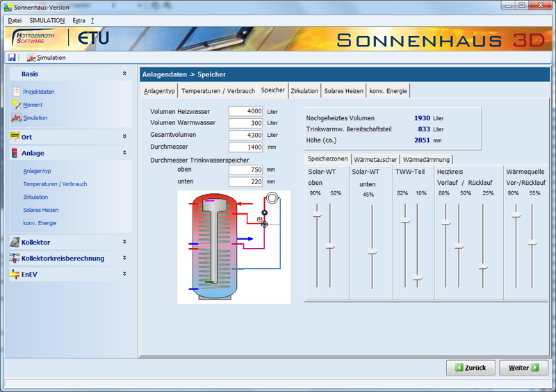Click the EnEV section icon
The width and height of the screenshot is (556, 392).
[x=15, y=274]
